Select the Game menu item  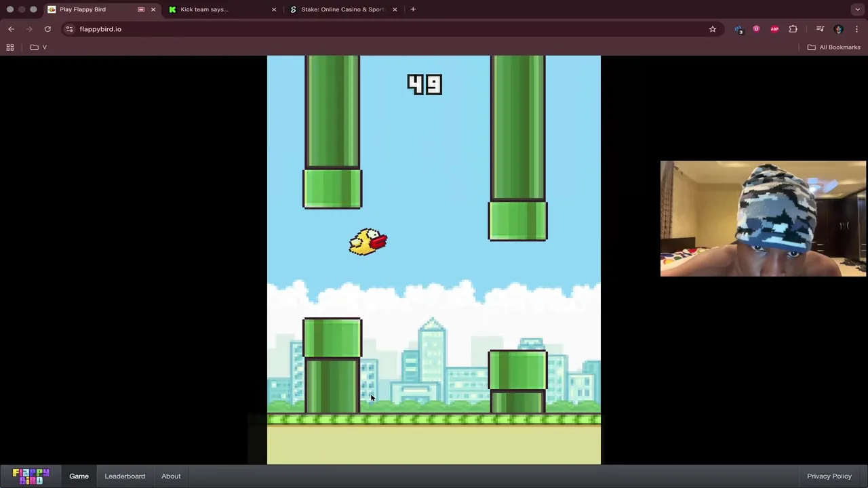[79, 476]
